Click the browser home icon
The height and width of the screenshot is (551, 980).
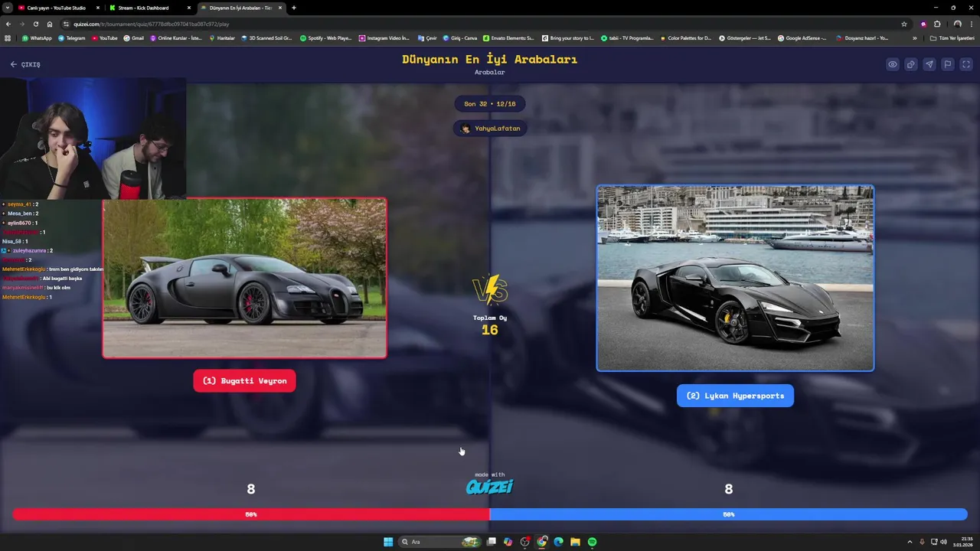[x=50, y=24]
